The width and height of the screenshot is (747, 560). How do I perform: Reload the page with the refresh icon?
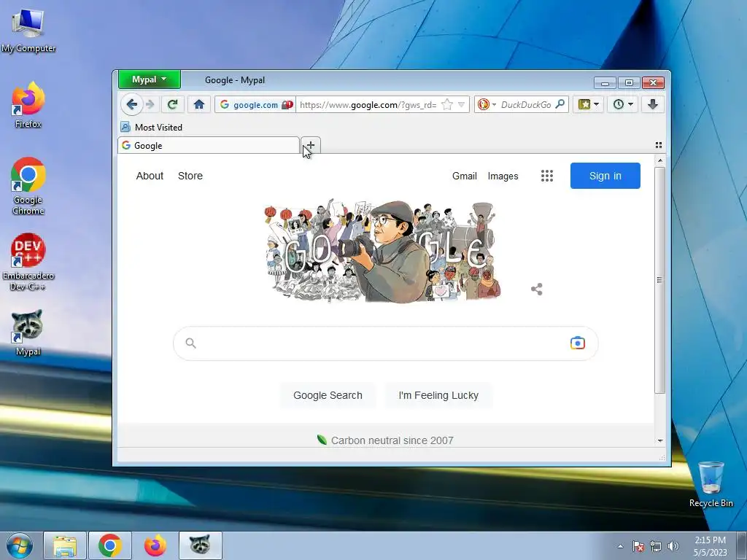[x=172, y=104]
